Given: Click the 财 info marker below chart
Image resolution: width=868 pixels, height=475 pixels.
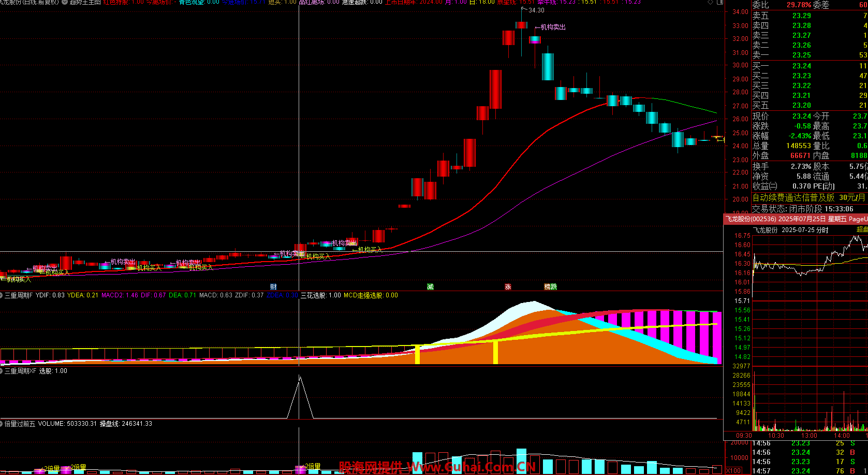Looking at the screenshot, I should pos(273,286).
